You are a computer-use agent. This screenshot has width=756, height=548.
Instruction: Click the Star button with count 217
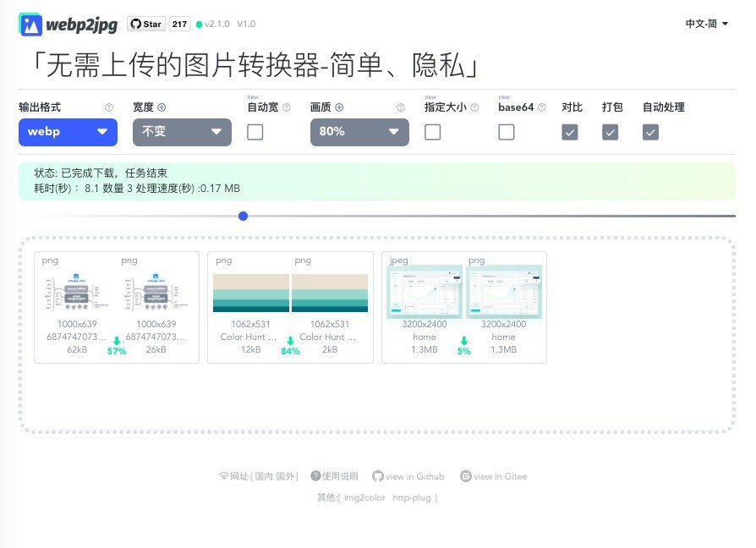(145, 24)
